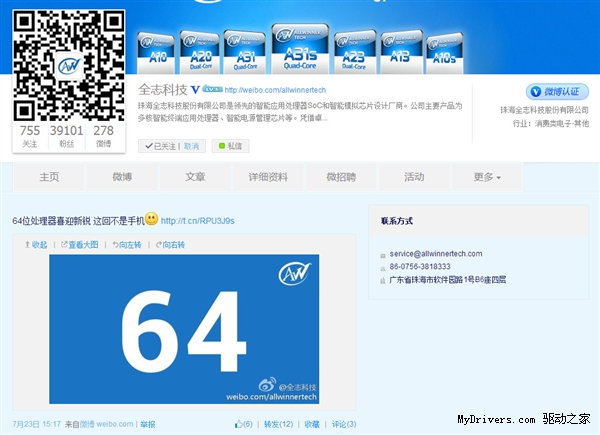Click 取消 to unfollow

pyautogui.click(x=191, y=146)
